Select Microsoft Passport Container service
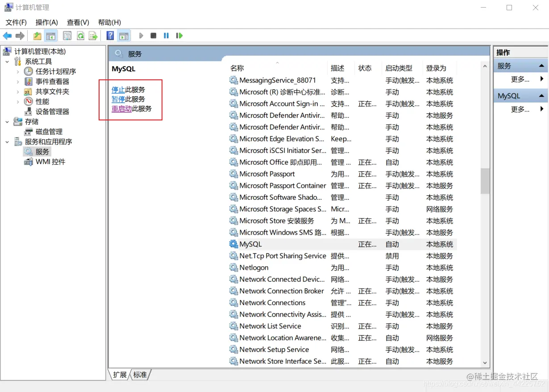Screen dimensions: 549x392 tap(342, 186)
